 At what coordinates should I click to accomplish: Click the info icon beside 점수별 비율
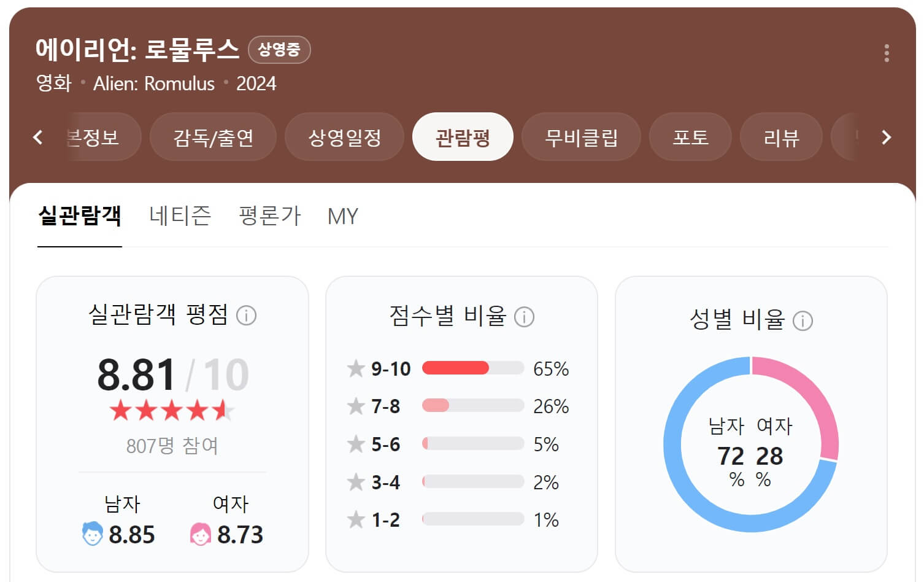(x=524, y=317)
